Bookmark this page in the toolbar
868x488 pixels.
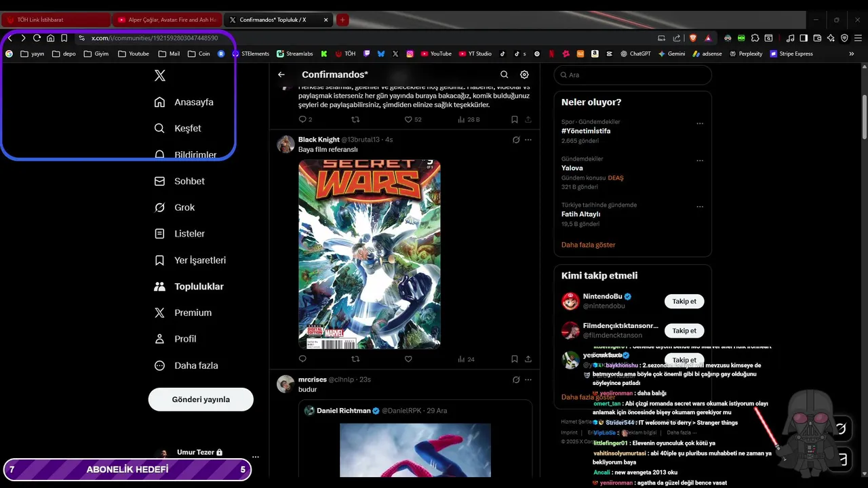[x=64, y=38]
